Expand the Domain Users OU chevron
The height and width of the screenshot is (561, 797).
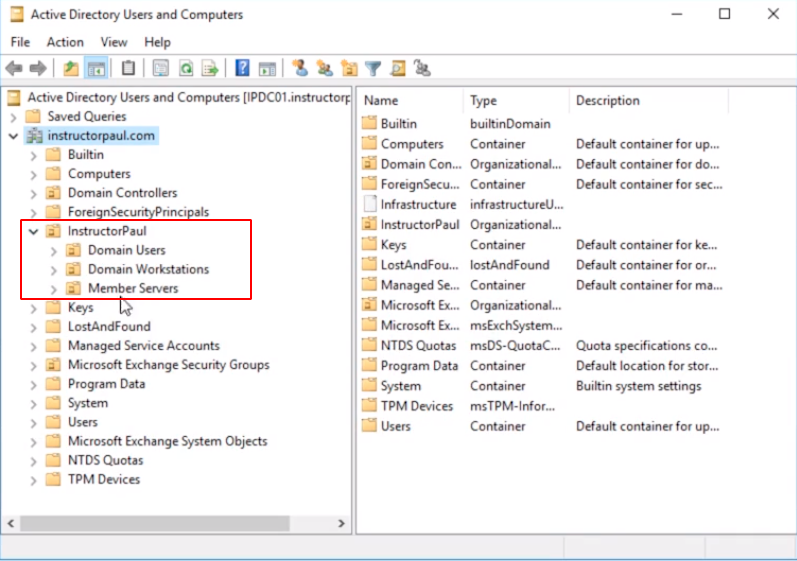tap(54, 251)
